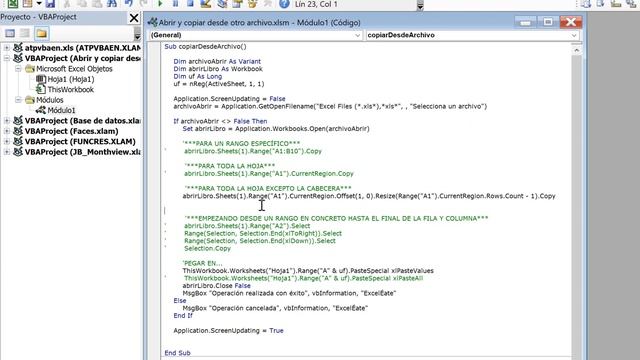Click comment 'PARA TODA LA HOJA***' line
The image size is (640, 360).
coord(230,166)
